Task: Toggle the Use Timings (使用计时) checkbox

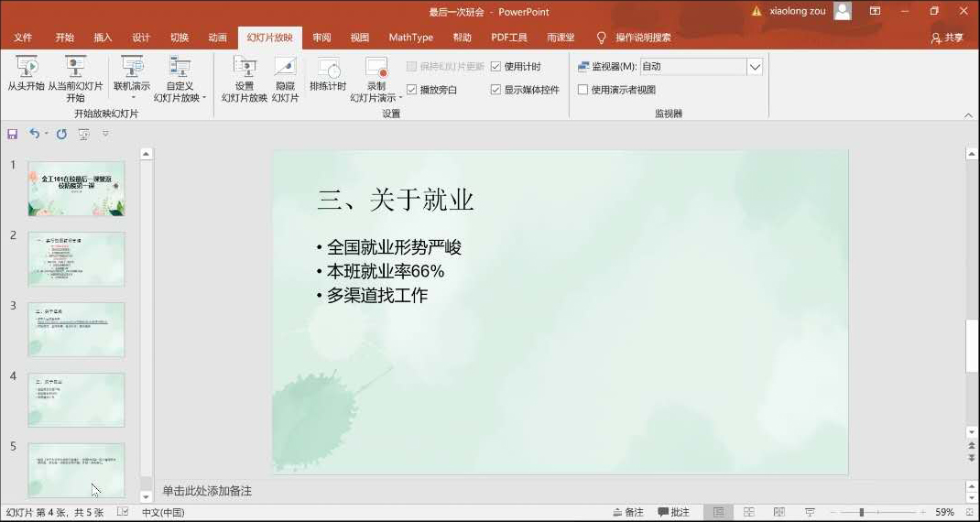Action: [x=496, y=67]
